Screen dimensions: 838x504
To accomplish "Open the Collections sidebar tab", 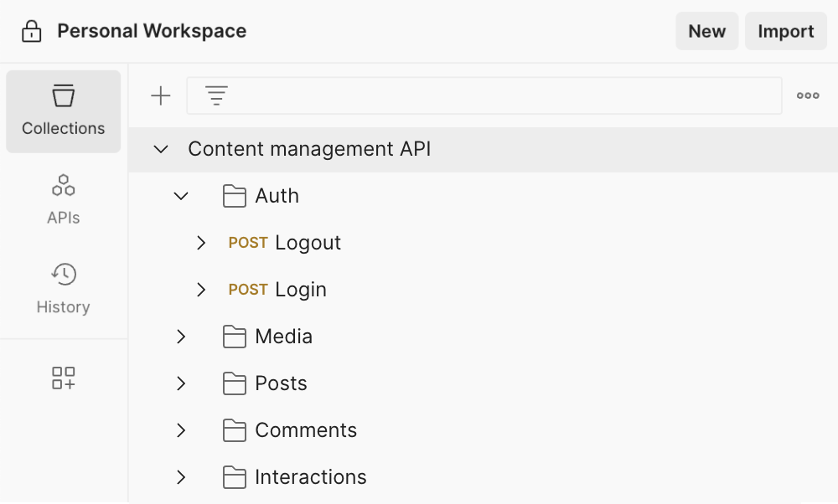I will click(x=64, y=111).
